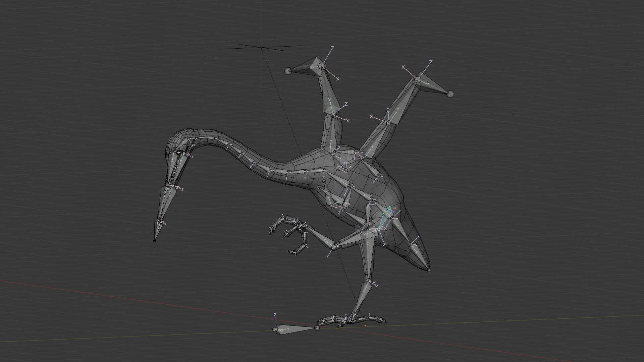The image size is (644, 362).
Task: Click the sphere joint at the tail tip
Action: coord(429,270)
